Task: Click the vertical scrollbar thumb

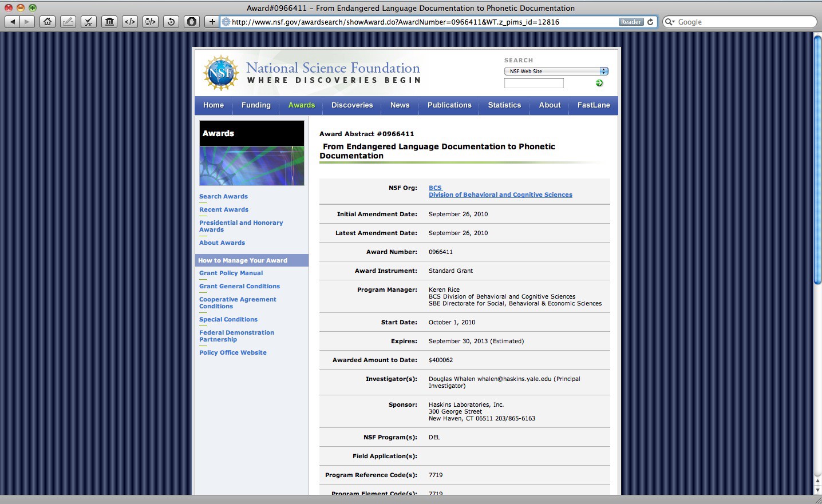Action: pyautogui.click(x=817, y=159)
